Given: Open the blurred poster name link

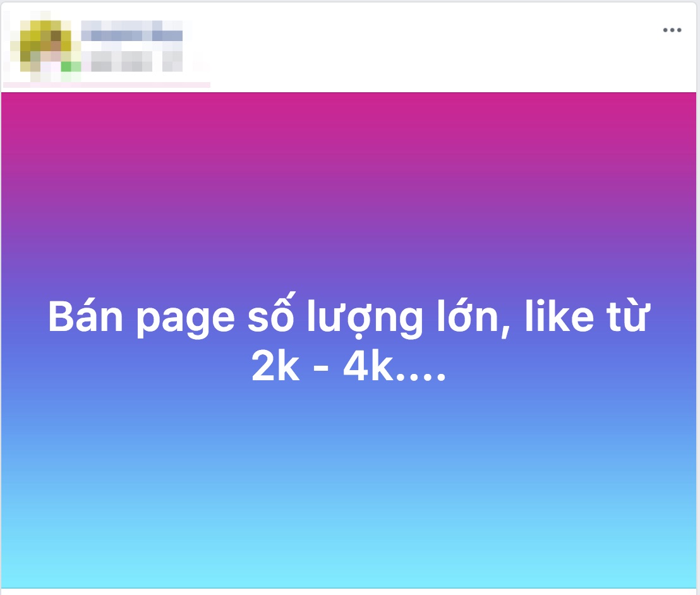Looking at the screenshot, I should tap(131, 31).
